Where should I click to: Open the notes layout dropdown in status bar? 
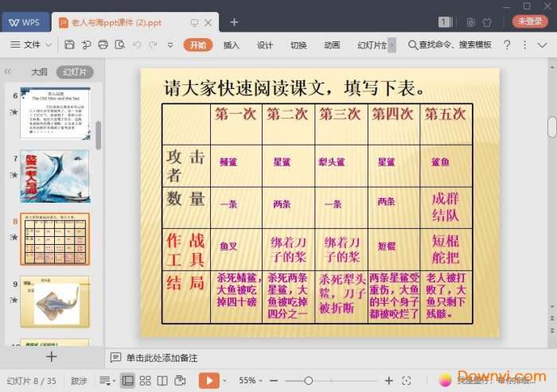[107, 381]
